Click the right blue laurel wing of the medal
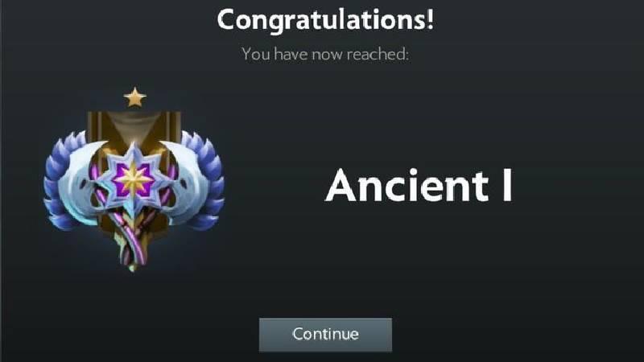644x362 pixels. (x=207, y=180)
